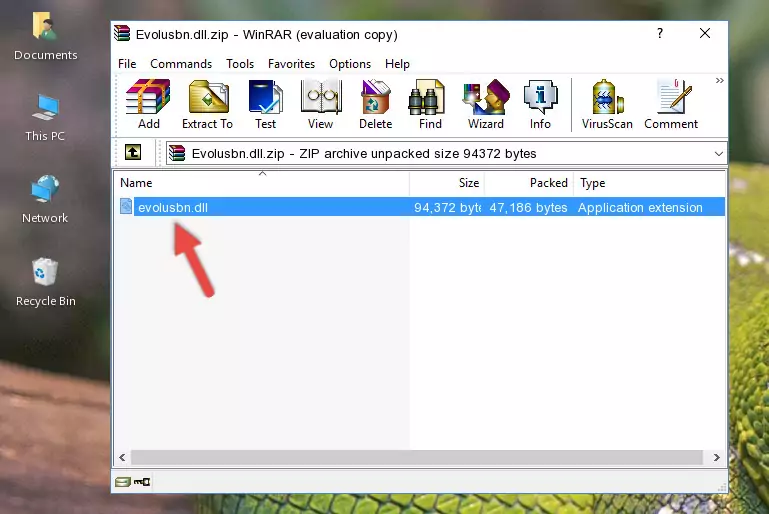This screenshot has width=769, height=514.
Task: Expand hidden toolbar items chevron
Action: tap(719, 80)
